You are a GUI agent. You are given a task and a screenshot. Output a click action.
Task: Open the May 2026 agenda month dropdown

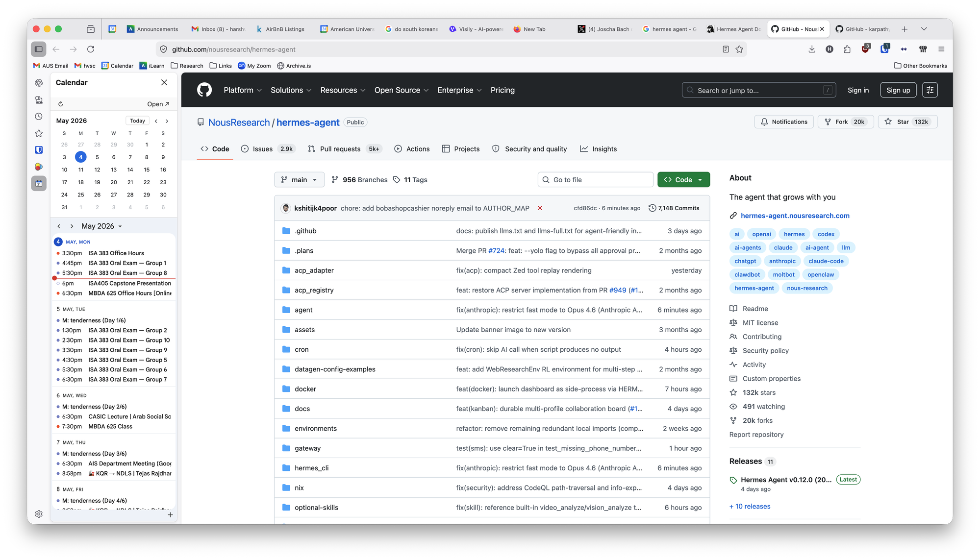point(102,226)
